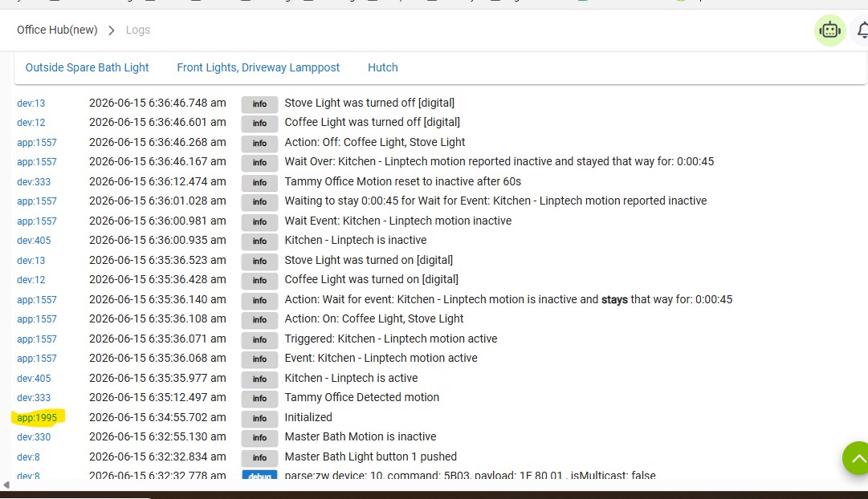Image resolution: width=868 pixels, height=499 pixels.
Task: Select timestamp 2026-06-15 6:36:46.748 am
Action: pyautogui.click(x=157, y=103)
